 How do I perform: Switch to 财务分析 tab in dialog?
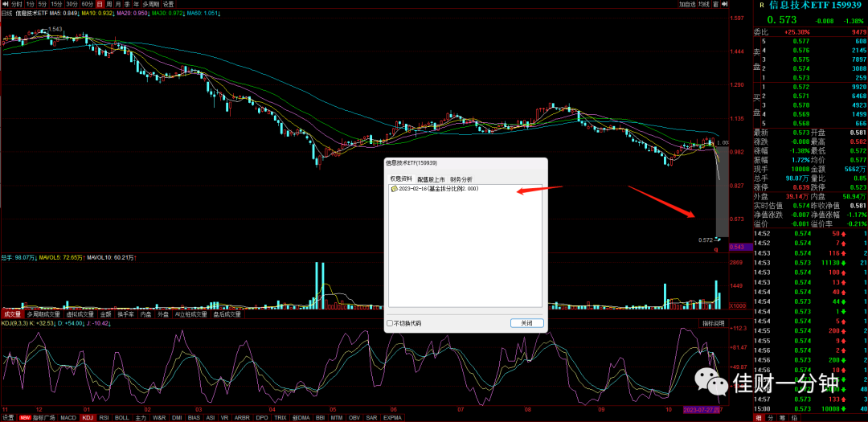[x=461, y=179]
